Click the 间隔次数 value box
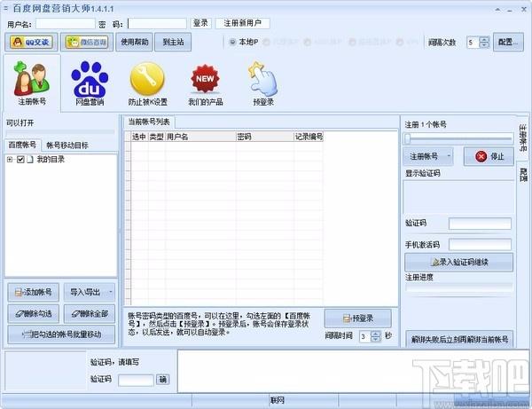 pos(473,43)
